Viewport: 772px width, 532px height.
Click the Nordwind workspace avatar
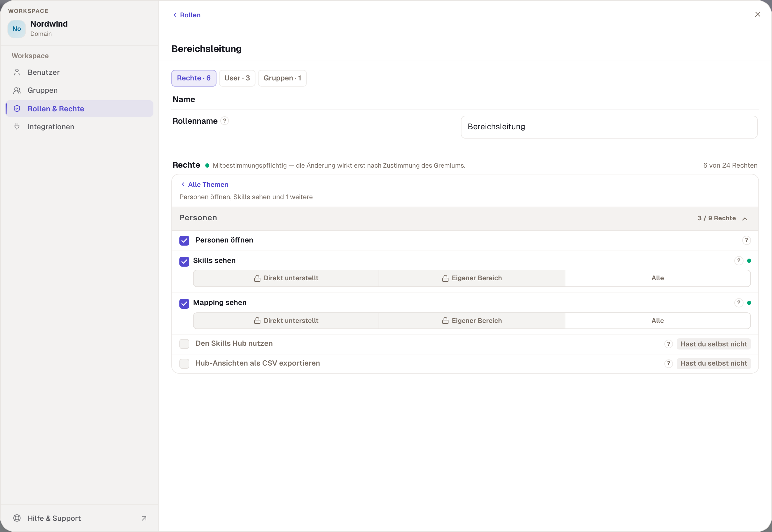[17, 29]
